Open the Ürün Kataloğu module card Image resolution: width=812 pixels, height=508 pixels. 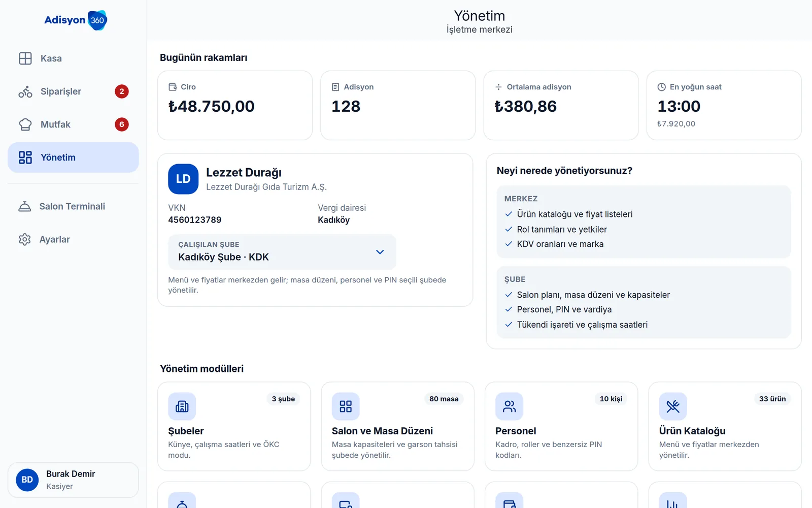[725, 427]
